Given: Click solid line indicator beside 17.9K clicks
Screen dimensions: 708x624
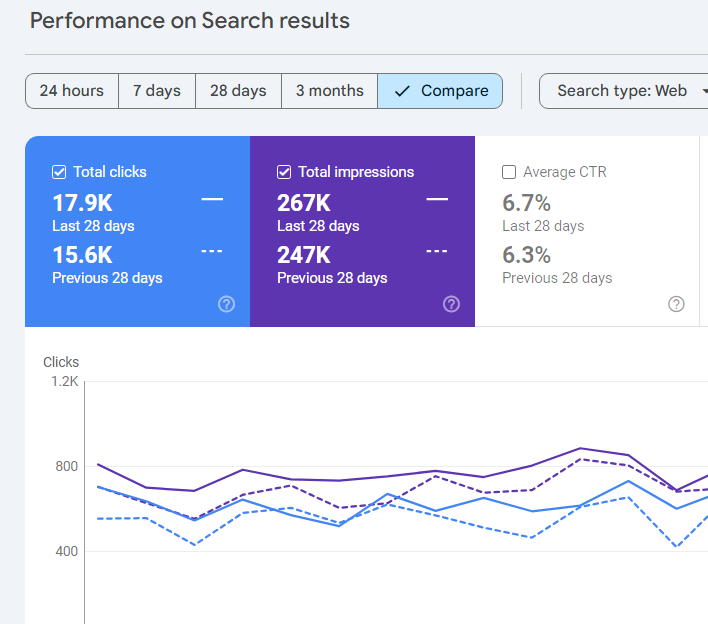Looking at the screenshot, I should click(212, 200).
